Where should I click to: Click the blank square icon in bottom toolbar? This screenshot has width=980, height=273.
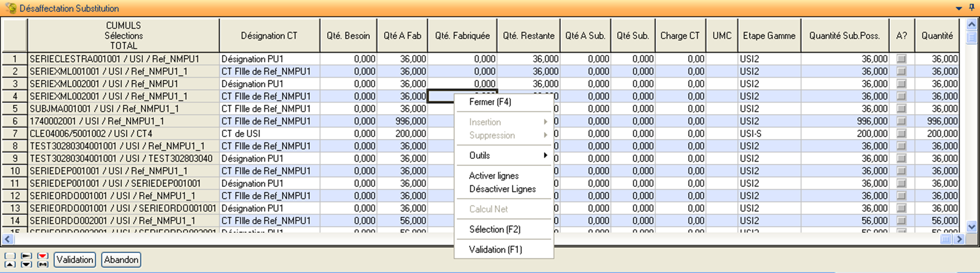(x=9, y=256)
